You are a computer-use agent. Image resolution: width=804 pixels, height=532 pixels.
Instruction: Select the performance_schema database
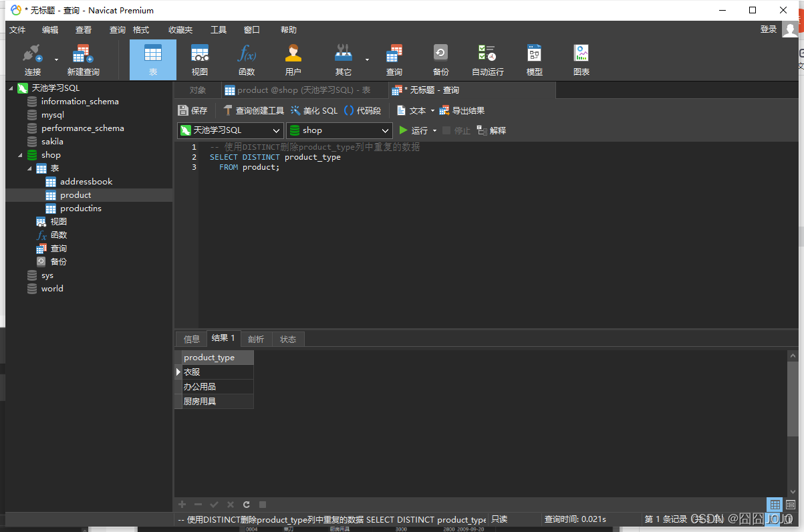tap(83, 128)
